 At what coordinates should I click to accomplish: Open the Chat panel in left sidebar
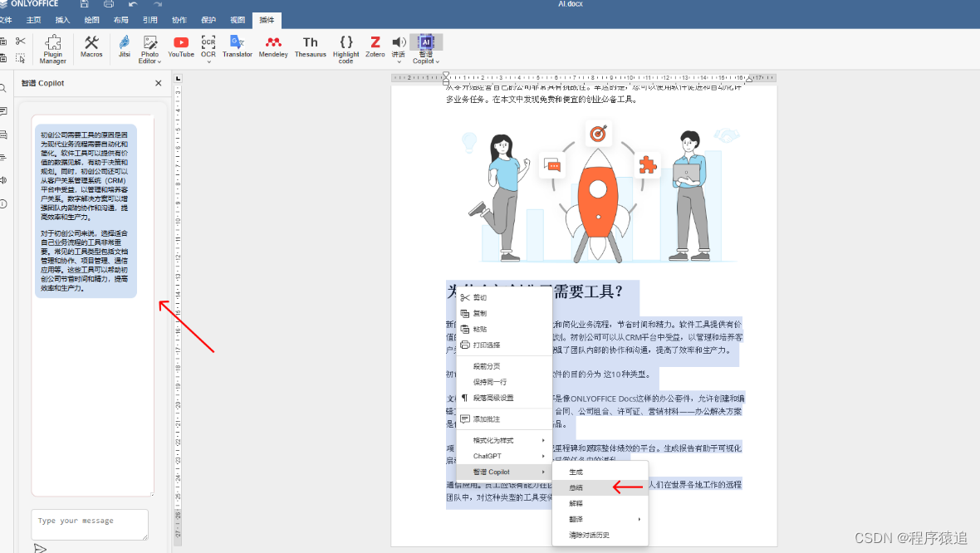pyautogui.click(x=3, y=135)
